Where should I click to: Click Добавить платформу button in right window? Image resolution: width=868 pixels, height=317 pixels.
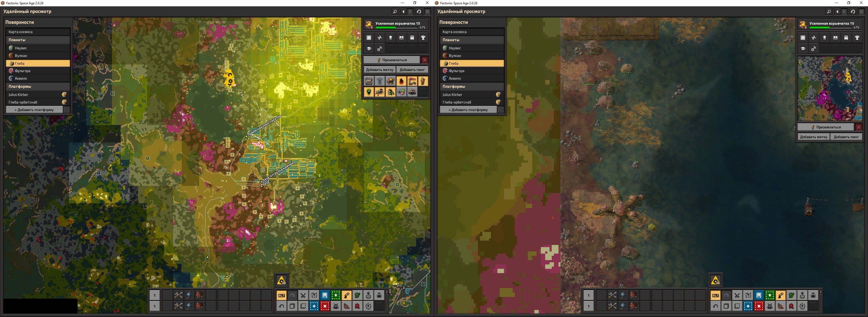pos(468,110)
